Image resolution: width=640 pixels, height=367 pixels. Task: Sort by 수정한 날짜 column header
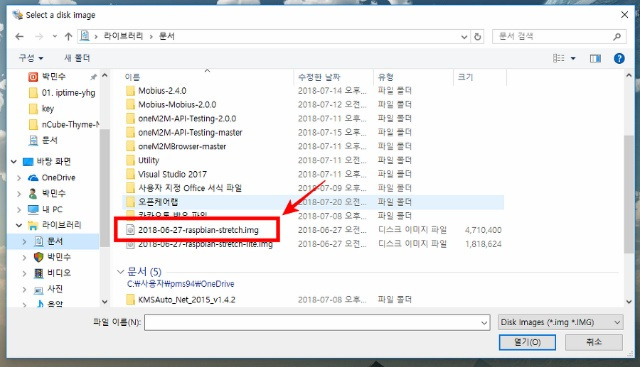click(x=319, y=77)
